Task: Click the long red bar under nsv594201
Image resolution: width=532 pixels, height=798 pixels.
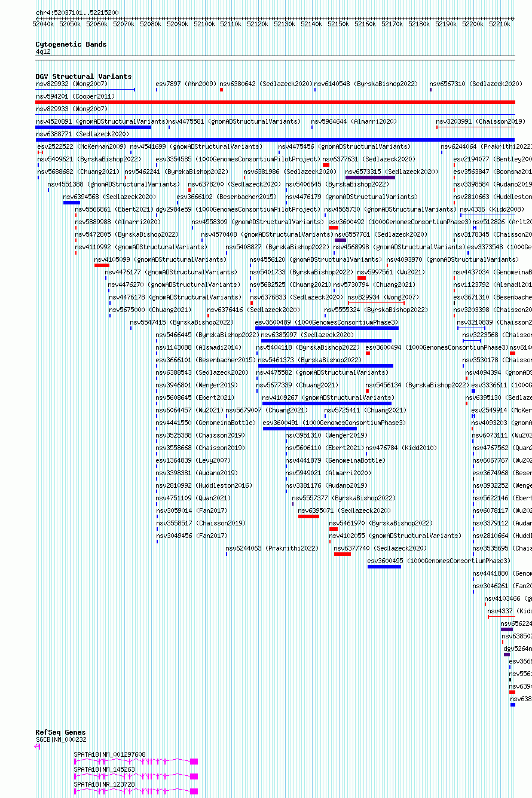Action: pyautogui.click(x=275, y=102)
